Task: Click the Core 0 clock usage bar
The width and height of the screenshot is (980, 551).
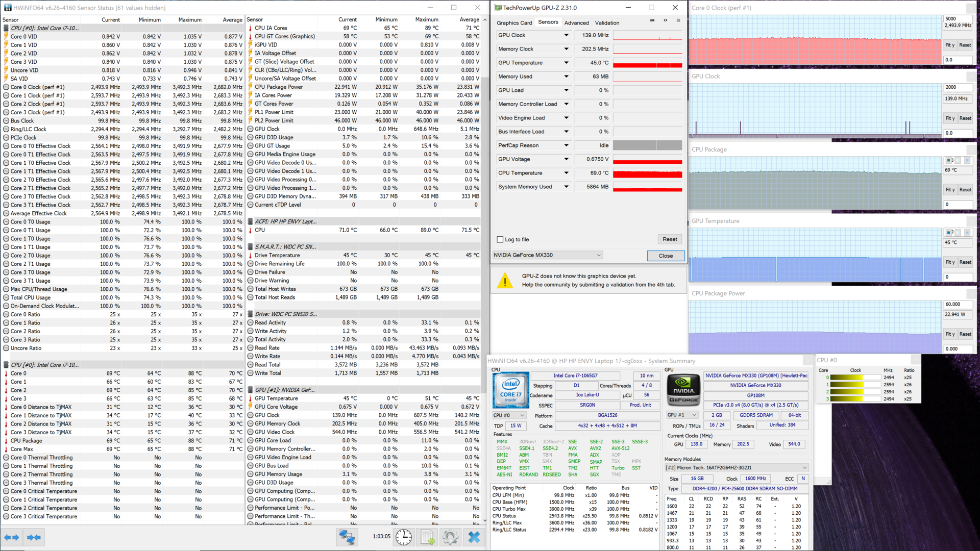Action: tap(855, 378)
